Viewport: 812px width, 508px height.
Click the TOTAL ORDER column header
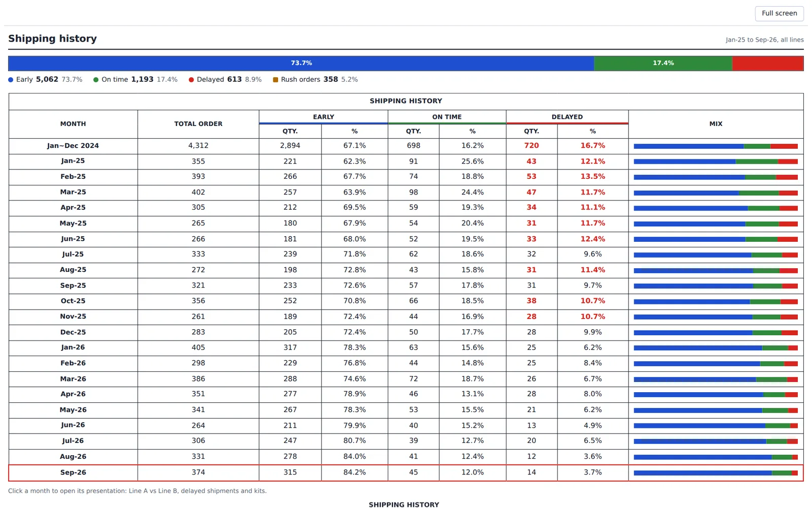point(198,124)
